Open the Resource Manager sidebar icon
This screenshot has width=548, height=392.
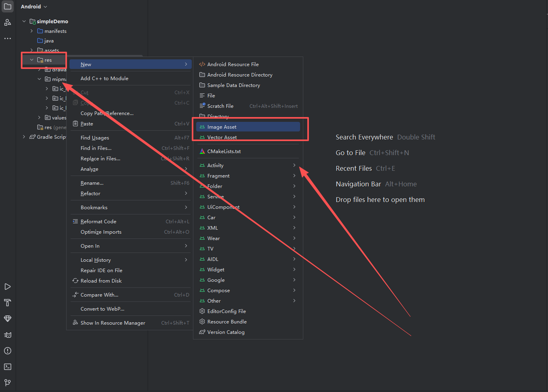tap(8, 22)
